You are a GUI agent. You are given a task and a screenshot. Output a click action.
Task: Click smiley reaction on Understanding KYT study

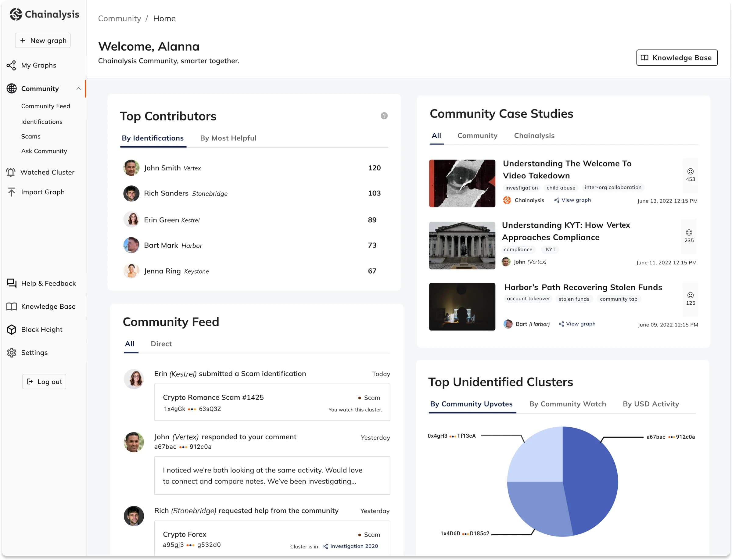click(689, 233)
